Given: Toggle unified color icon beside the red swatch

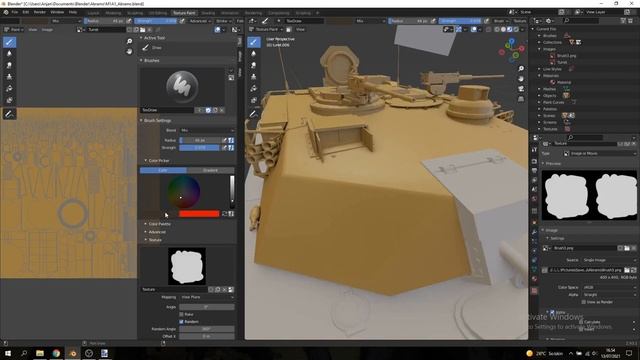Looking at the screenshot, I should coord(231,213).
